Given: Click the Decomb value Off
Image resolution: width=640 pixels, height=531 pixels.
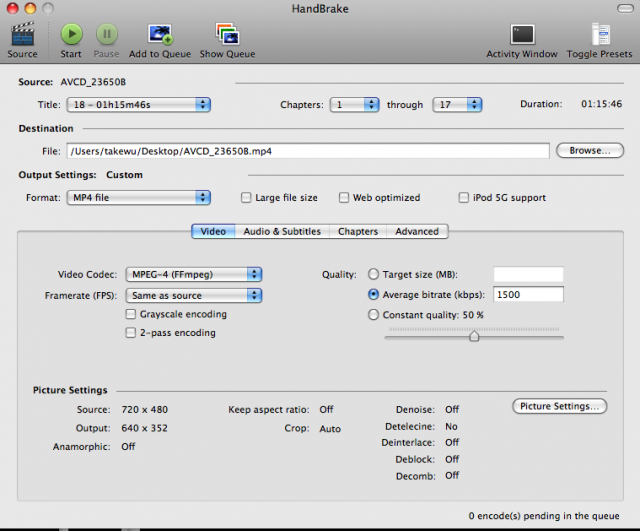Looking at the screenshot, I should coord(452,475).
